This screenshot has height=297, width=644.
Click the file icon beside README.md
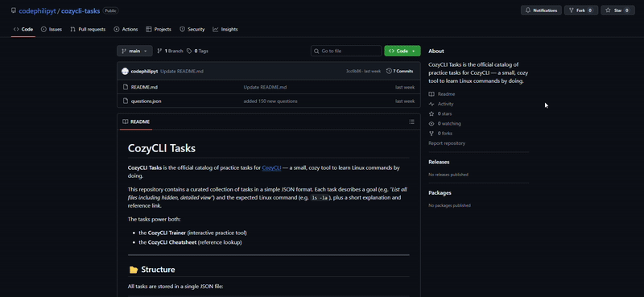[126, 87]
